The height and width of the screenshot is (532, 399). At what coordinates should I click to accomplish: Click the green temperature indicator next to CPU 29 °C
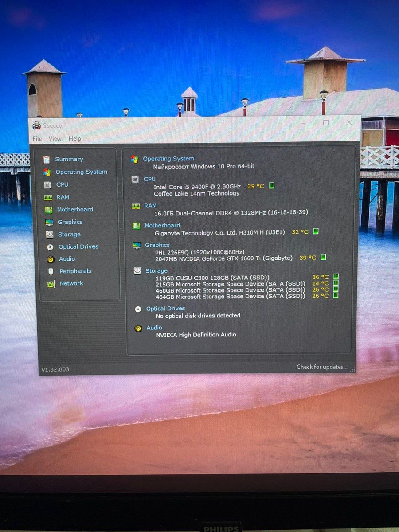[271, 186]
